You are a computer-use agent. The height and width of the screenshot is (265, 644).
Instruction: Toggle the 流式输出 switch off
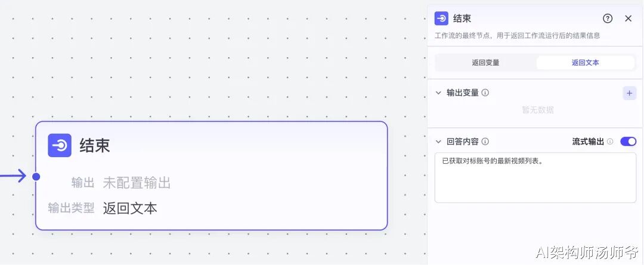pos(628,142)
